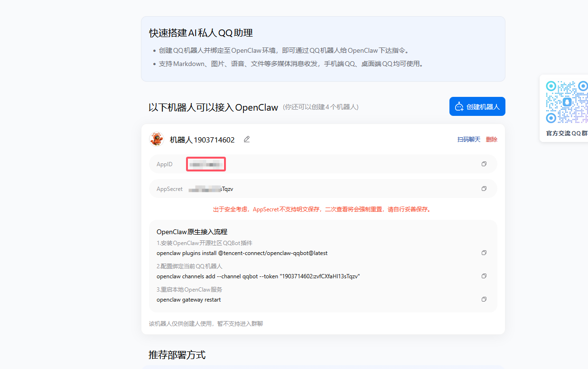Copy the AppSecret value
The height and width of the screenshot is (369, 588).
pos(484,189)
